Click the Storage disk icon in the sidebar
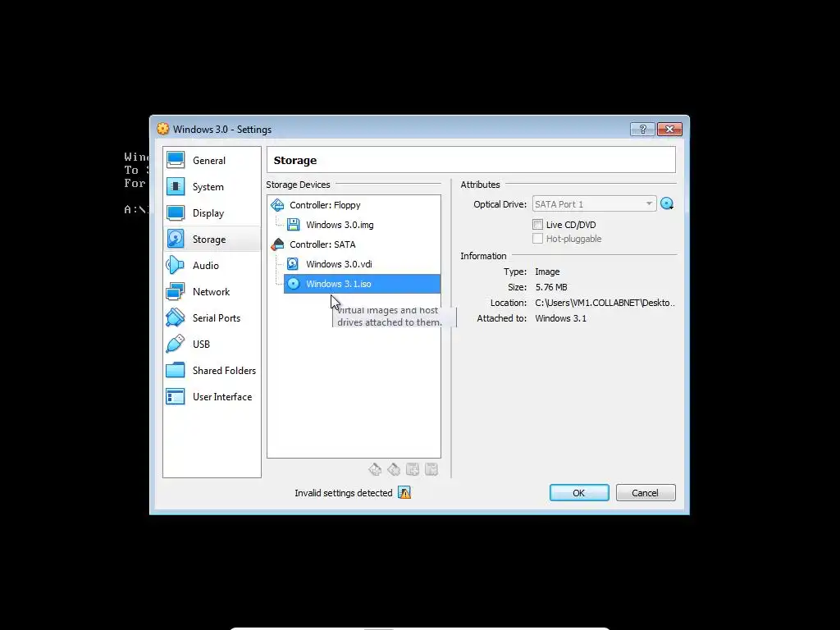840x630 pixels. (176, 239)
